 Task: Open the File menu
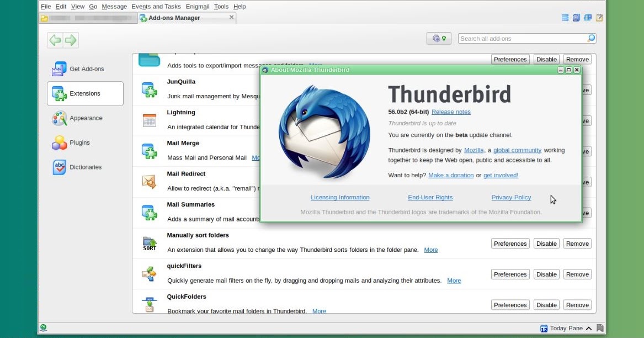(46, 7)
